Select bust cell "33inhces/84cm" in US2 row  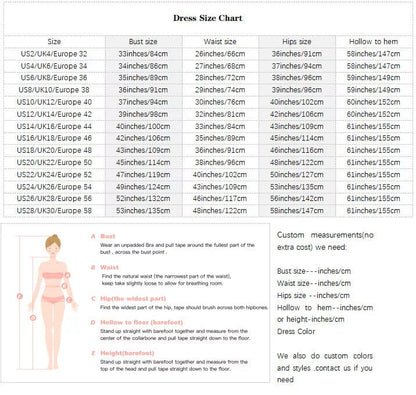click(143, 54)
